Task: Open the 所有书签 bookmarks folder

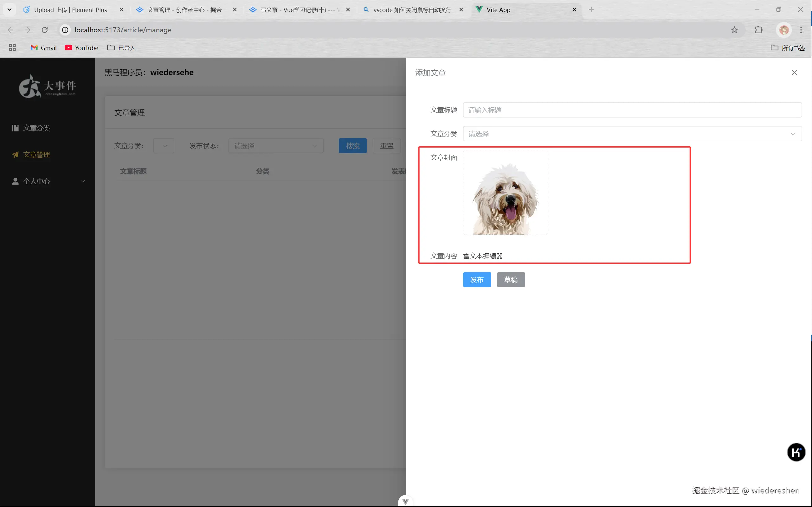Action: [787, 48]
